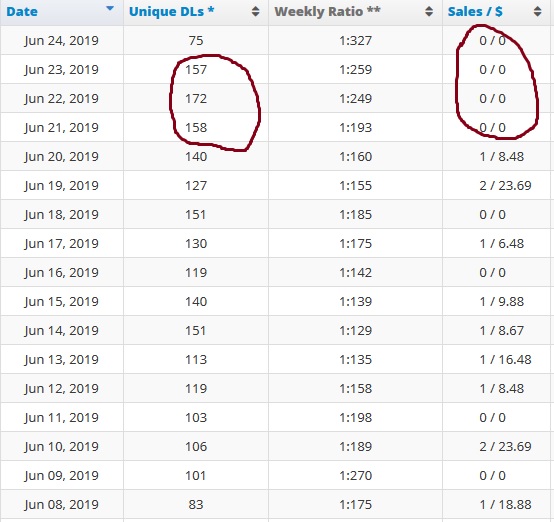Click the descending arrow in Date header
Image resolution: width=554 pixels, height=522 pixels.
pos(110,8)
